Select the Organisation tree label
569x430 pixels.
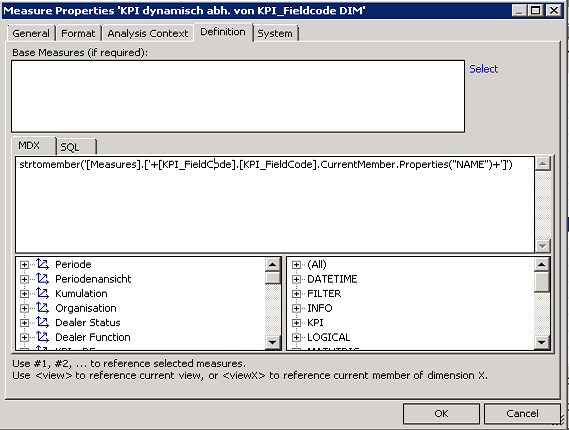tap(86, 308)
